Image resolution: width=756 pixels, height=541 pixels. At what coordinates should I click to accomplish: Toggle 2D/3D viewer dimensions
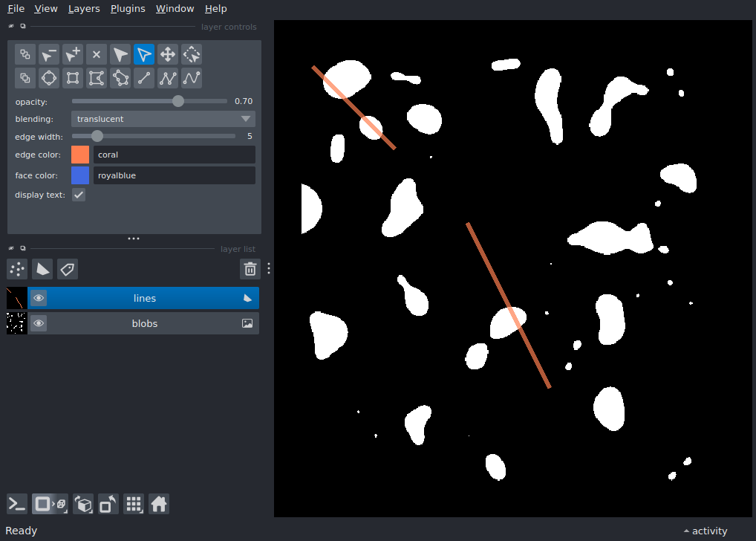coord(49,504)
